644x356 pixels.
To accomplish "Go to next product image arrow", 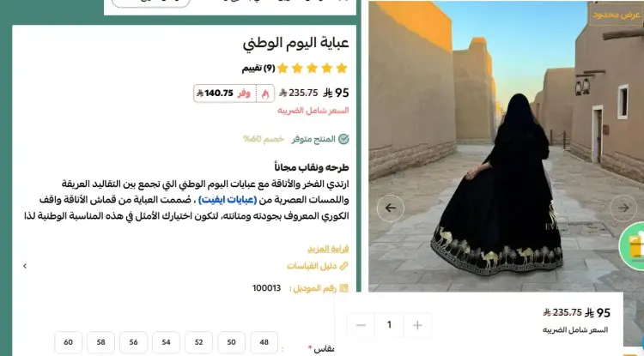I will [623, 208].
